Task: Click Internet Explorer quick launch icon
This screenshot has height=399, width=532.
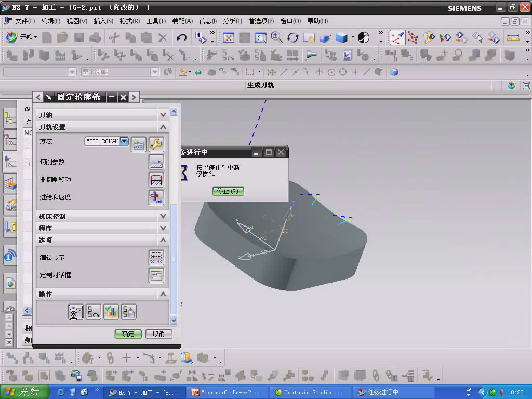Action: tap(61, 393)
